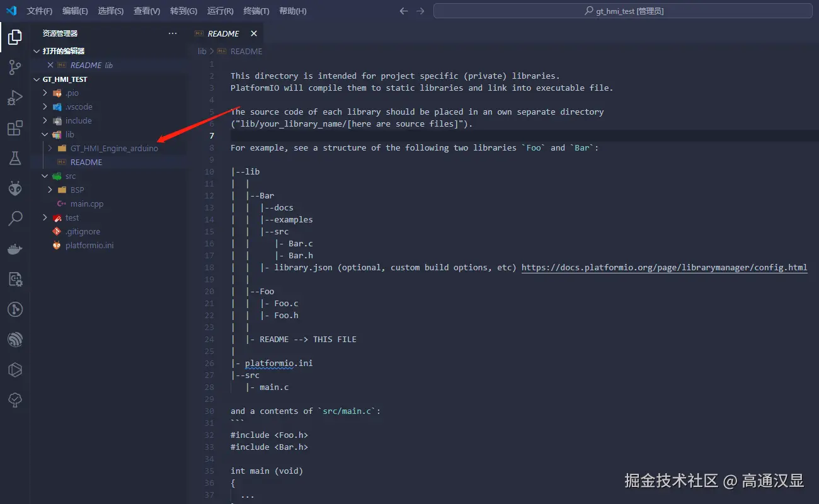Open the 编辑(E) menu
The height and width of the screenshot is (504, 819).
(x=76, y=11)
